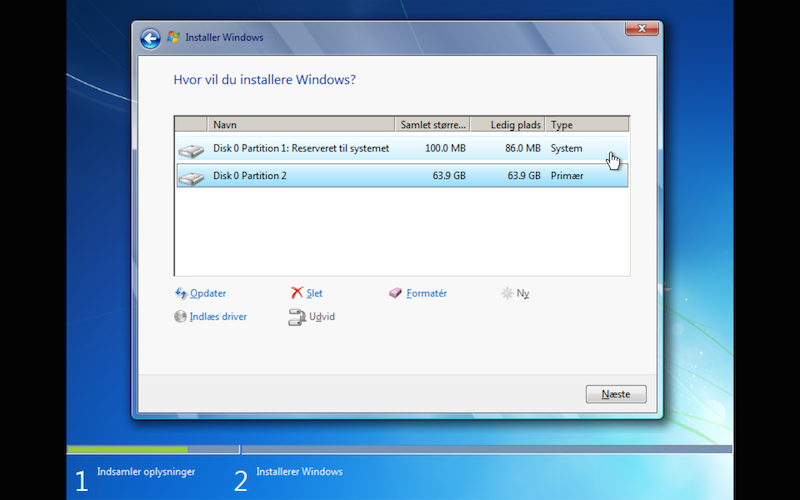This screenshot has height=500, width=800.
Task: Sort by the Navn column header
Action: pyautogui.click(x=301, y=124)
